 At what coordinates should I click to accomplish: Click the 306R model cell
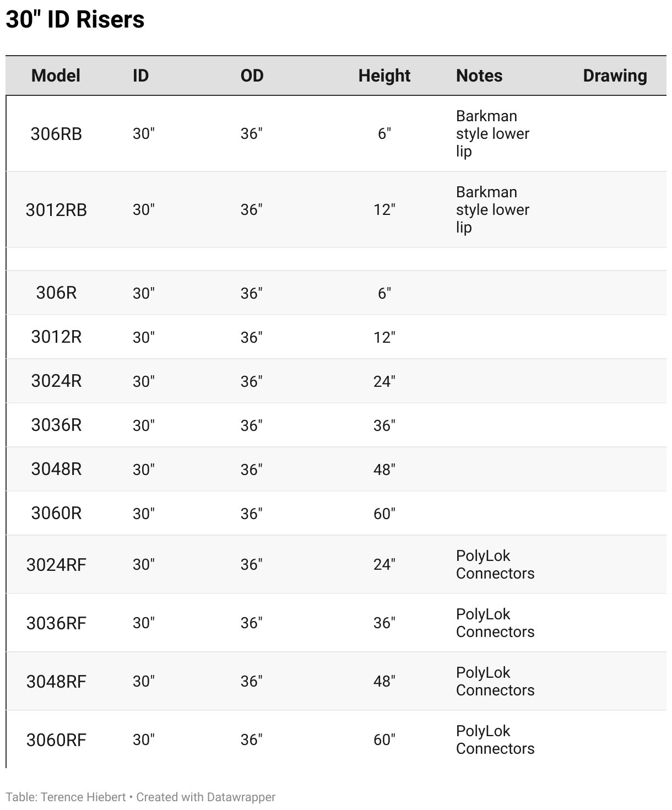coord(56,293)
